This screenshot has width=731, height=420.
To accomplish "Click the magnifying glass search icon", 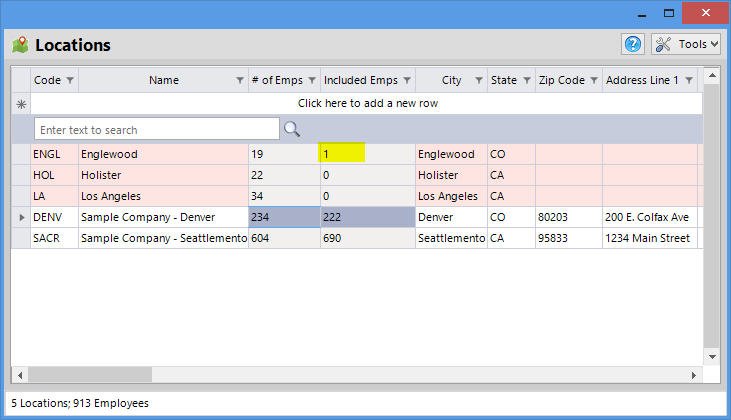I will [x=292, y=129].
